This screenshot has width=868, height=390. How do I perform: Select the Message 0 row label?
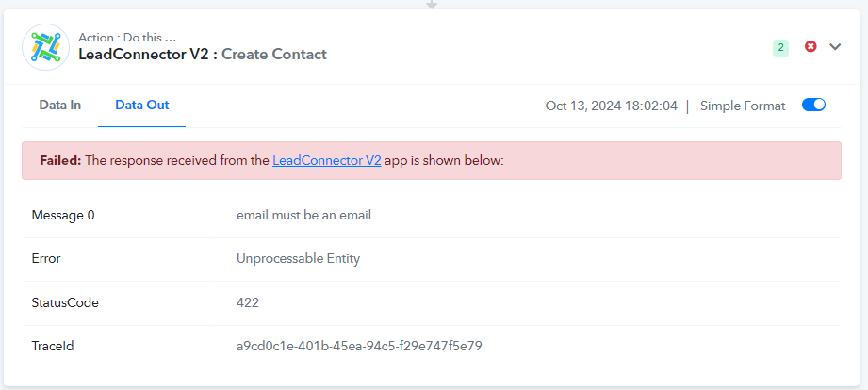[63, 215]
